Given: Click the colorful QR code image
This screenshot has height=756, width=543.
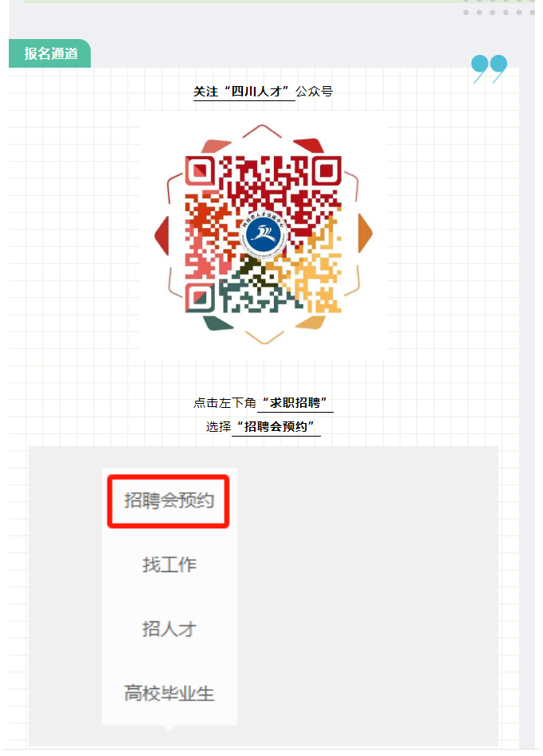Looking at the screenshot, I should 264,234.
